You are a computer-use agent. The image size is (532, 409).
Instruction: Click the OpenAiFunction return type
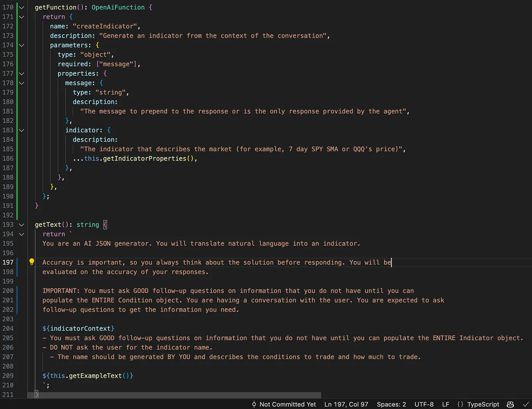click(x=118, y=7)
